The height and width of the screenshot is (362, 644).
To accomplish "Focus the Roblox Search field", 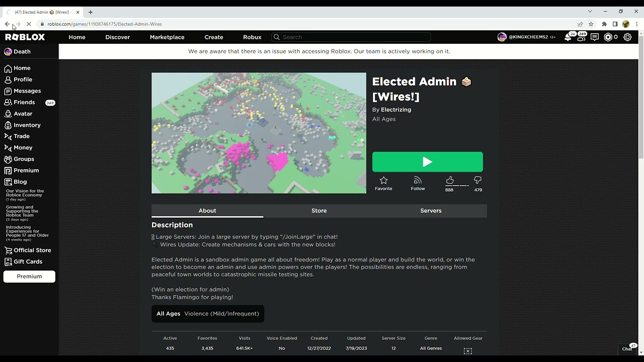I will click(351, 37).
